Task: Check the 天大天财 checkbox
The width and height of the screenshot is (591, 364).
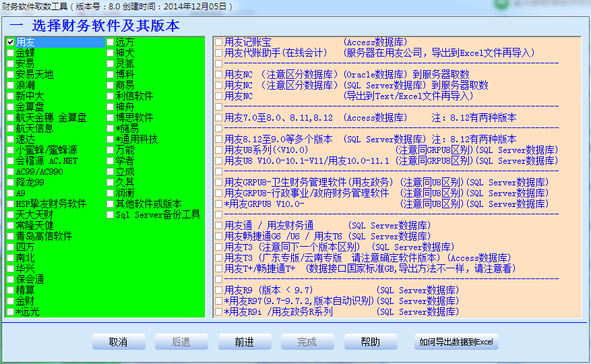Action: (x=11, y=215)
